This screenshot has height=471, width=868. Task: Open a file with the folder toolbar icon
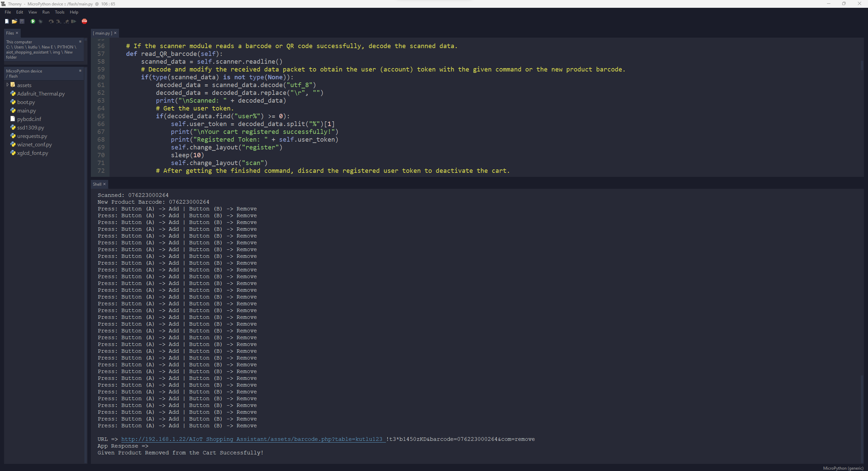tap(15, 21)
